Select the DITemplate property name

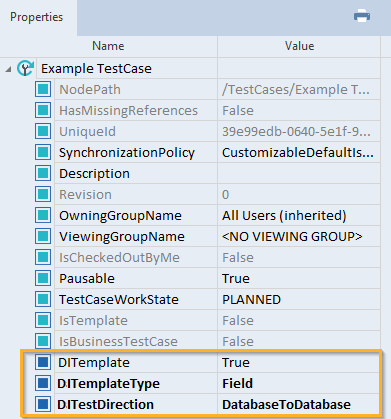94,362
